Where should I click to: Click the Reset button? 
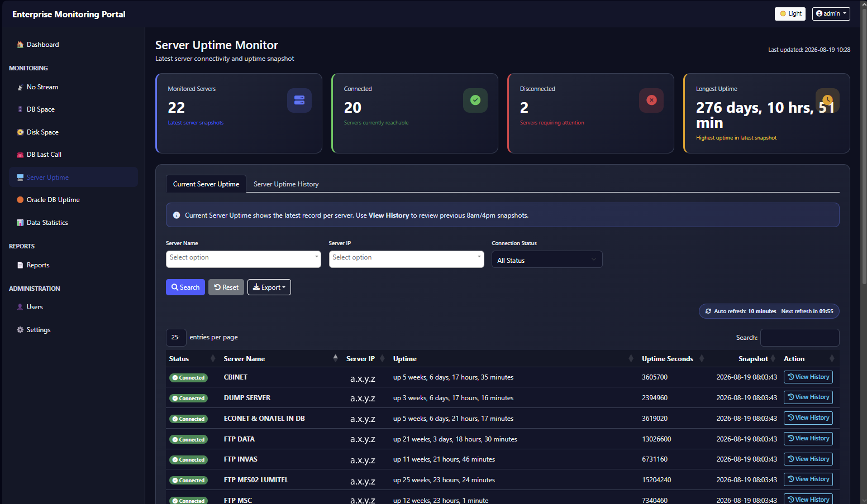click(226, 287)
